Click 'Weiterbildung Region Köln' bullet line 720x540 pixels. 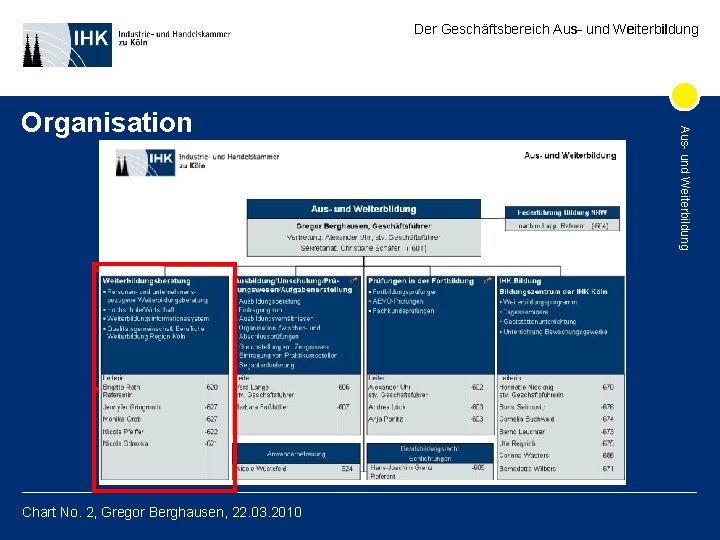tap(146, 336)
